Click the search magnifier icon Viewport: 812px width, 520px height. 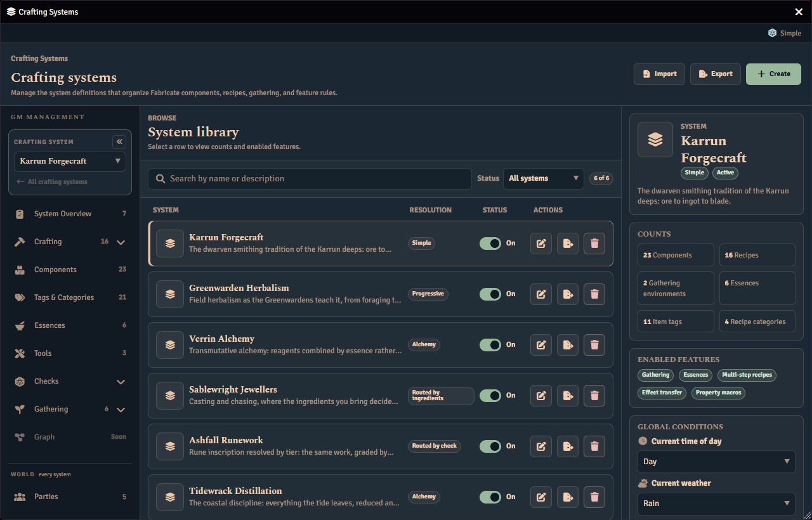(x=161, y=179)
